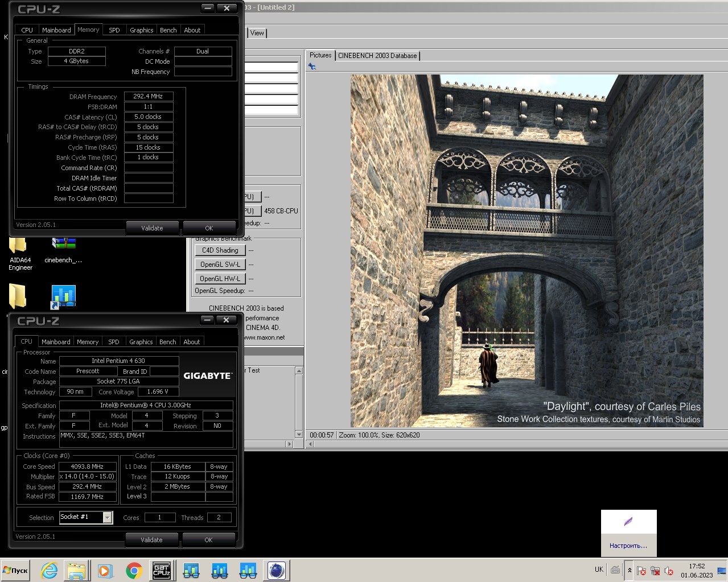Open Bench tab in top CPU-Z window
The height and width of the screenshot is (582, 728).
tap(168, 30)
